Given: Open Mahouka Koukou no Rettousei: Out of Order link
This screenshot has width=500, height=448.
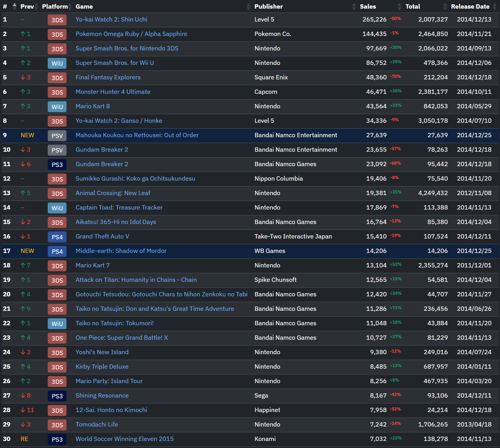Looking at the screenshot, I should (137, 135).
